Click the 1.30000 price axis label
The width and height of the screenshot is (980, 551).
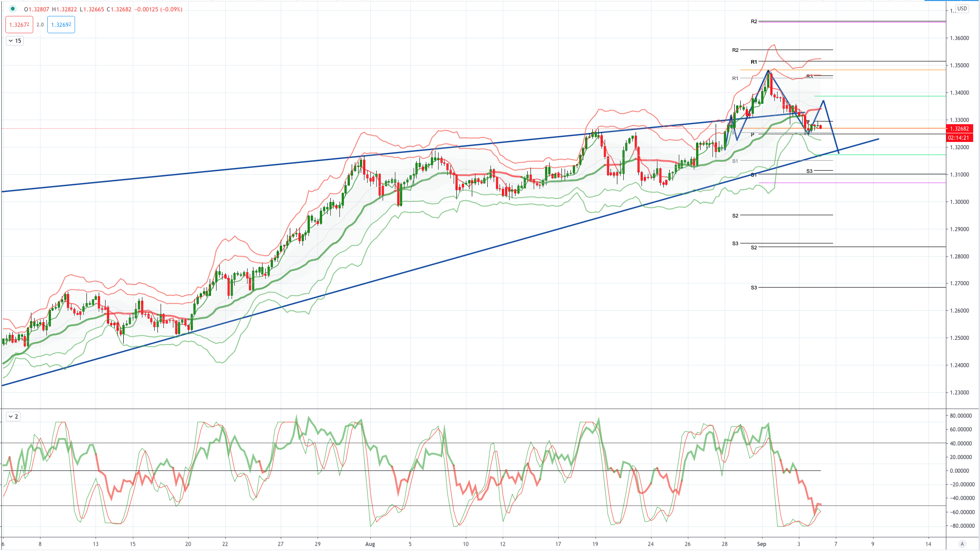pyautogui.click(x=959, y=202)
